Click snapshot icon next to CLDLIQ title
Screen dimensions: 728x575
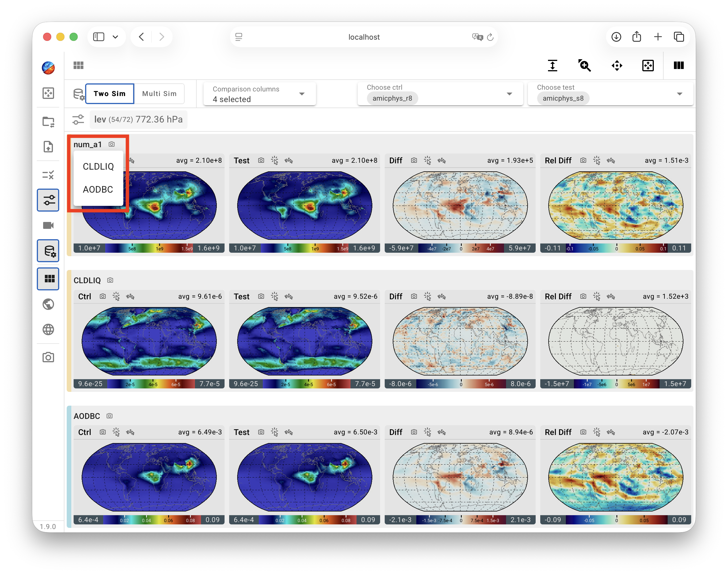coord(110,280)
